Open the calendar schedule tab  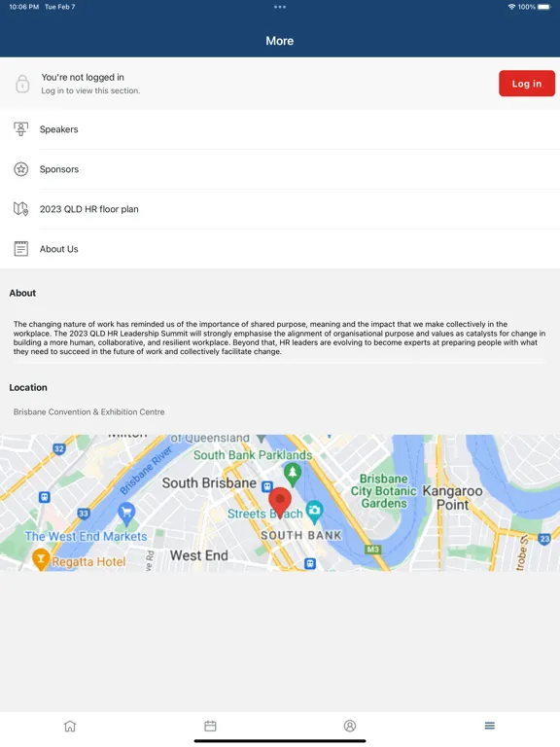point(210,726)
